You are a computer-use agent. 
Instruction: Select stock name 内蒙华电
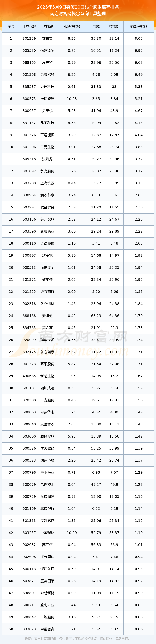[47, 412]
